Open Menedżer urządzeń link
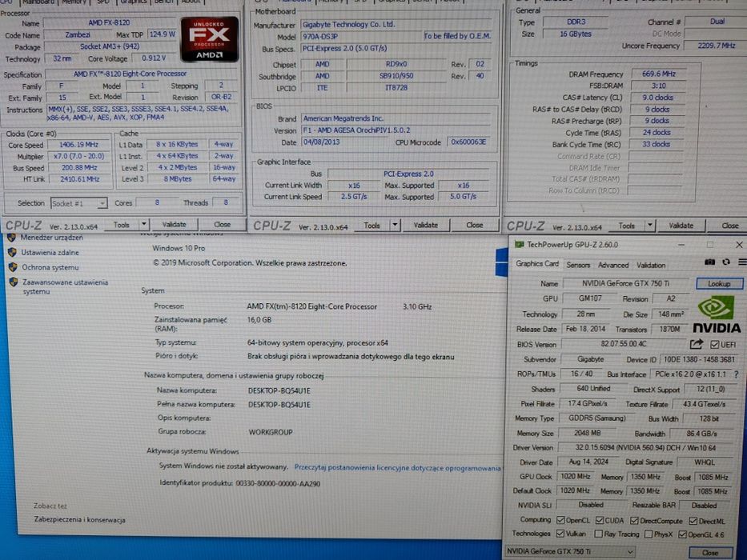The image size is (747, 560). 51,237
